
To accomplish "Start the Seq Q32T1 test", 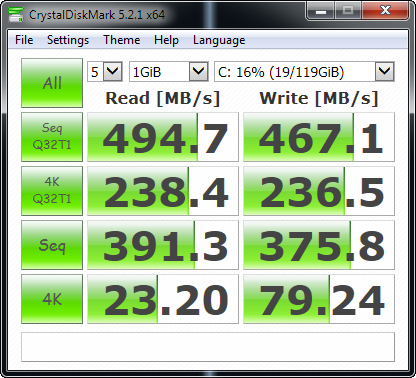I will (x=52, y=137).
